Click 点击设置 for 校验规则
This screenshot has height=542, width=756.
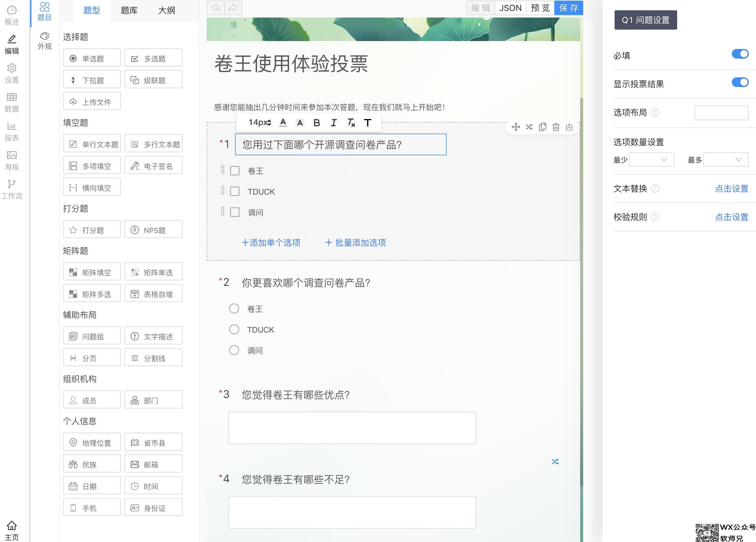click(x=732, y=217)
